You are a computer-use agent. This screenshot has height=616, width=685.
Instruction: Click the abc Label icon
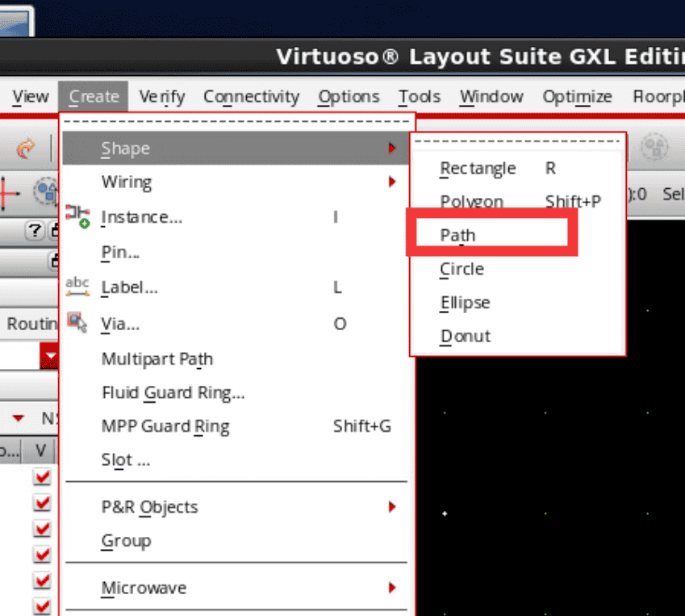click(77, 287)
